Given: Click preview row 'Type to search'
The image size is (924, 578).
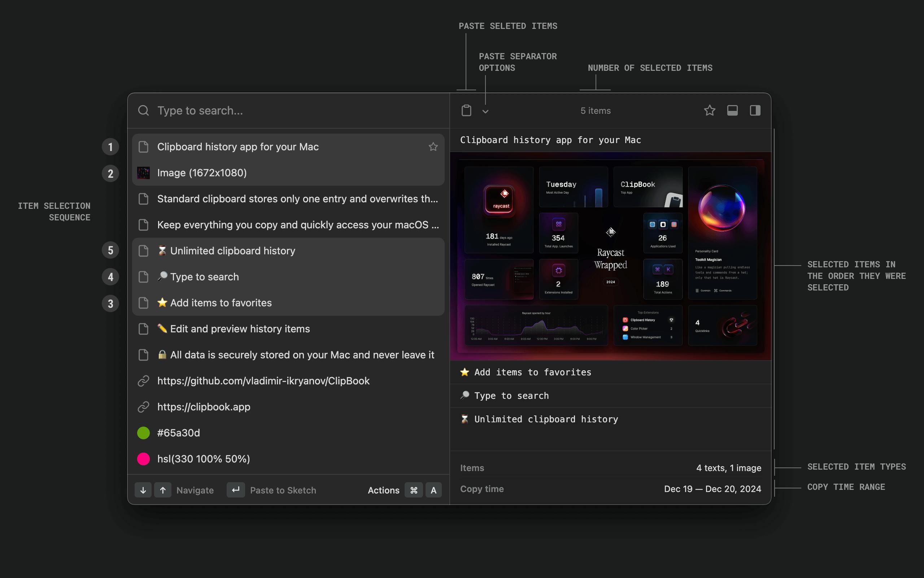Looking at the screenshot, I should click(611, 396).
